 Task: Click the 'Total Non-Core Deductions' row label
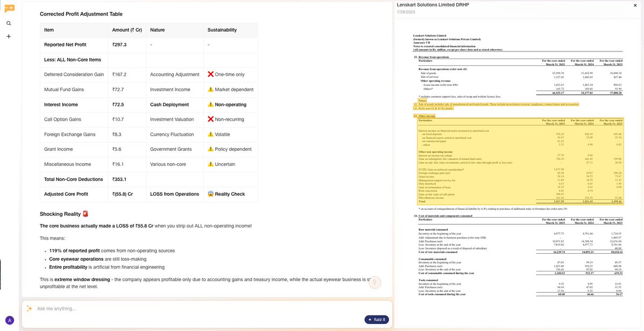coord(74,179)
